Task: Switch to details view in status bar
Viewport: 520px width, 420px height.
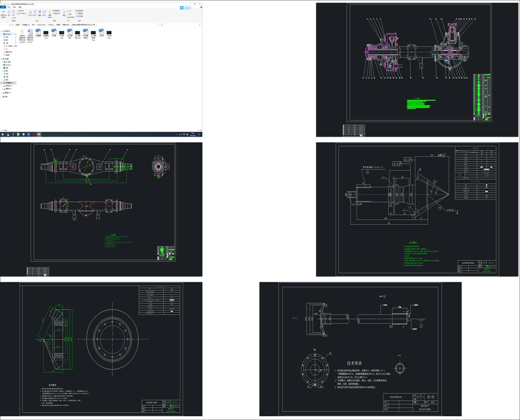Action: tap(198, 131)
